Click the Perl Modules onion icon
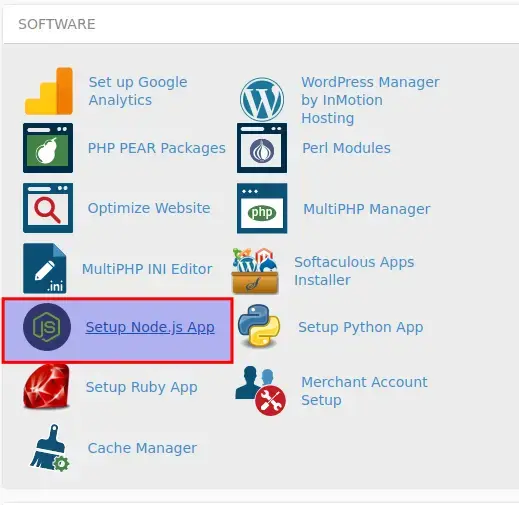The image size is (519, 505). click(x=262, y=148)
